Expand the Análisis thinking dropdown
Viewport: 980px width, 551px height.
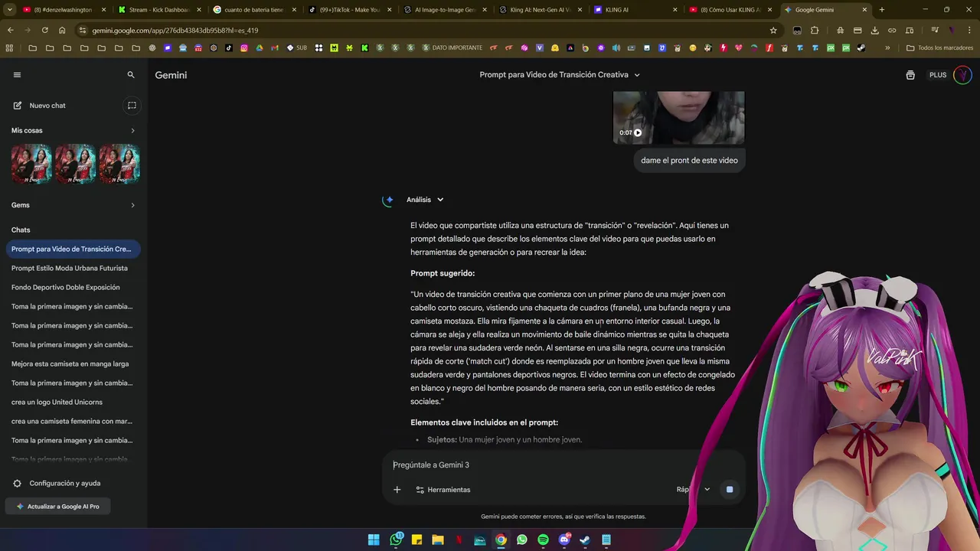[x=425, y=200]
